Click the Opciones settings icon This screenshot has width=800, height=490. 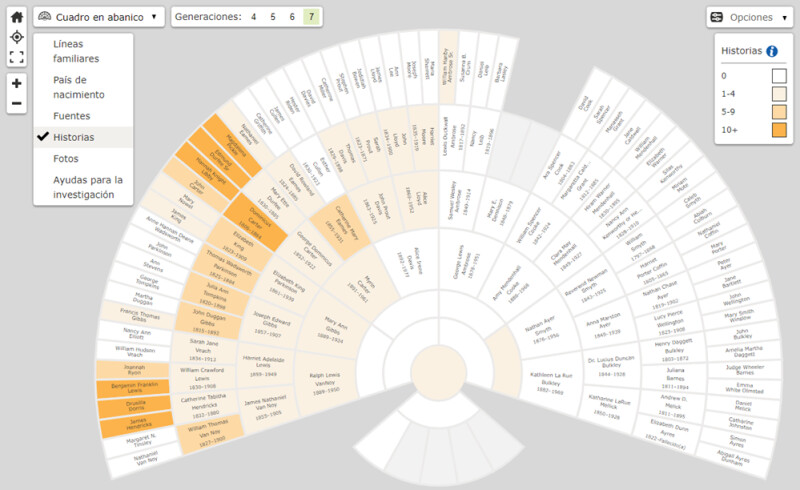point(717,17)
